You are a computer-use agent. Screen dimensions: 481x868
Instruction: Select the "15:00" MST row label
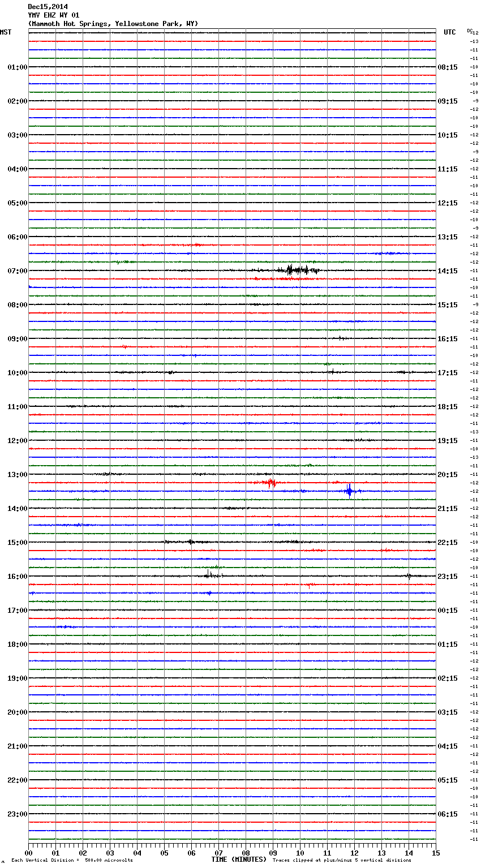tap(18, 543)
